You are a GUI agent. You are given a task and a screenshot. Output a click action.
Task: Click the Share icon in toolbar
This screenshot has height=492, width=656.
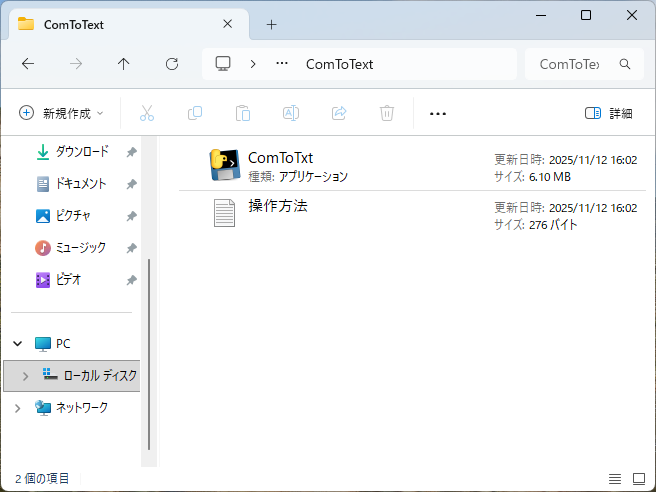[339, 113]
